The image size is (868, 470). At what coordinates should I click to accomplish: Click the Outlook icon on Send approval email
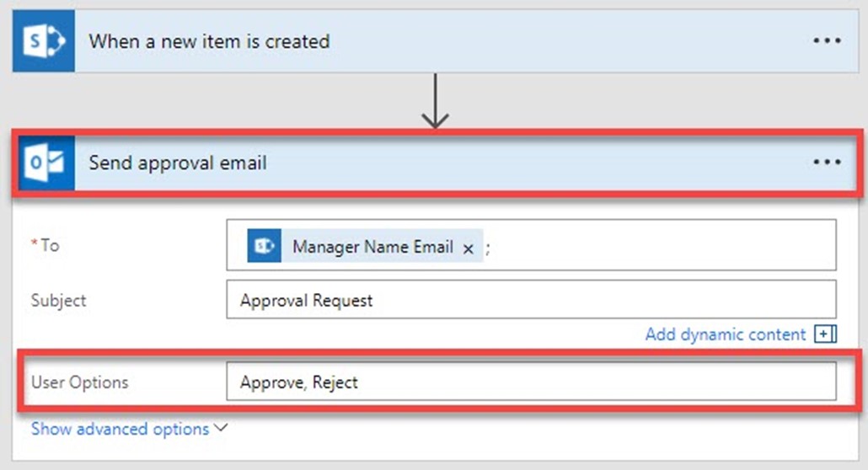[46, 163]
